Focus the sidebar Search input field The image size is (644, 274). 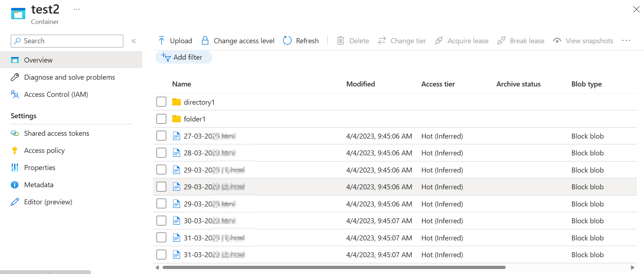coord(67,41)
